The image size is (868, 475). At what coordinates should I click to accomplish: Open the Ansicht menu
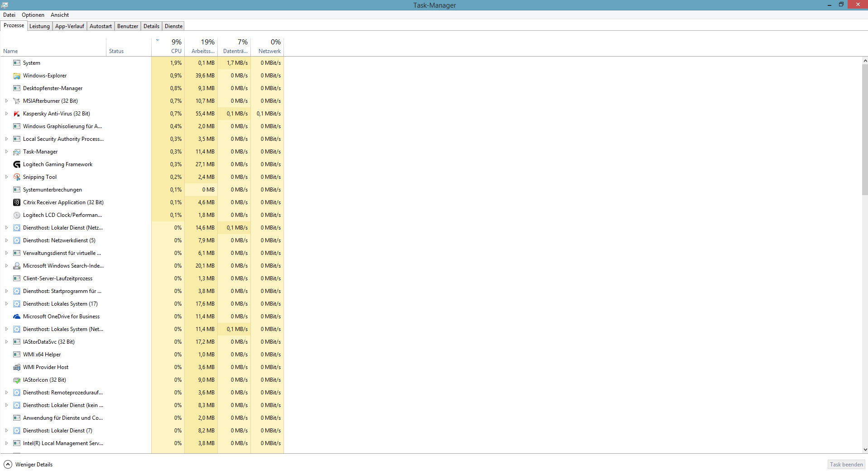(x=60, y=15)
